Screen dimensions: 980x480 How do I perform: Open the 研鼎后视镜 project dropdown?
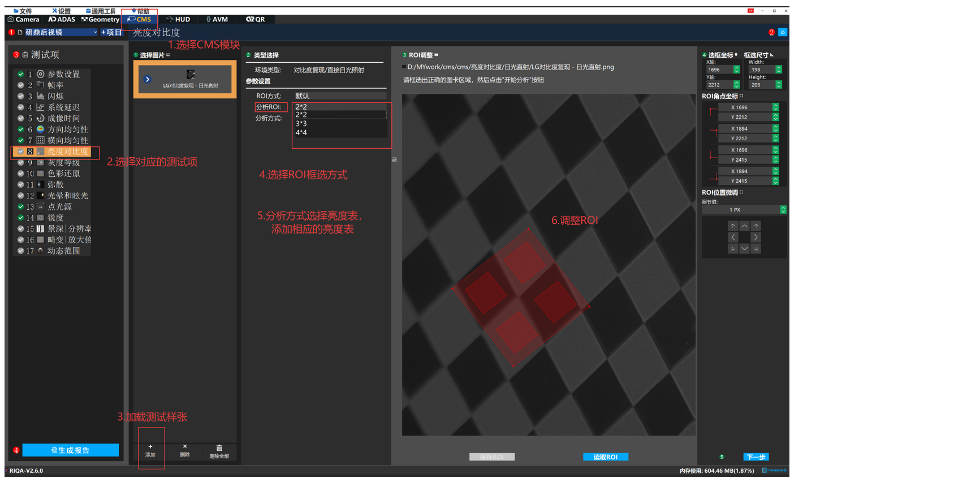[94, 33]
